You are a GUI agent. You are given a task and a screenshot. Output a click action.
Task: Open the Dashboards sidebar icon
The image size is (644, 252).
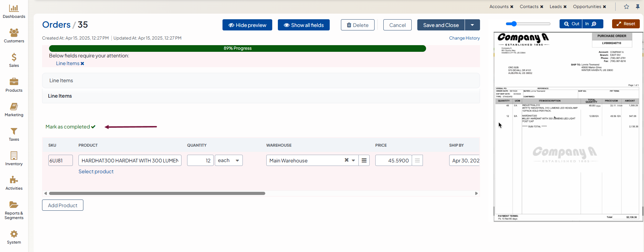click(14, 11)
